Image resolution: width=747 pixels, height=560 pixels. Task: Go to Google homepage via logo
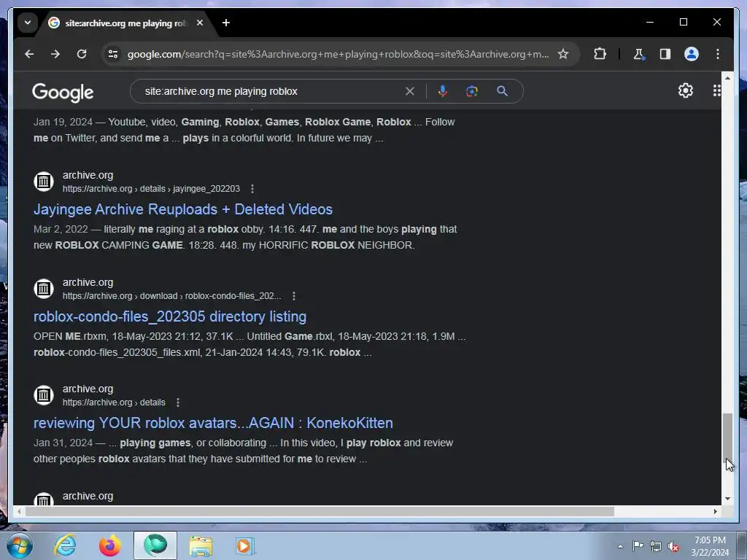[x=63, y=93]
